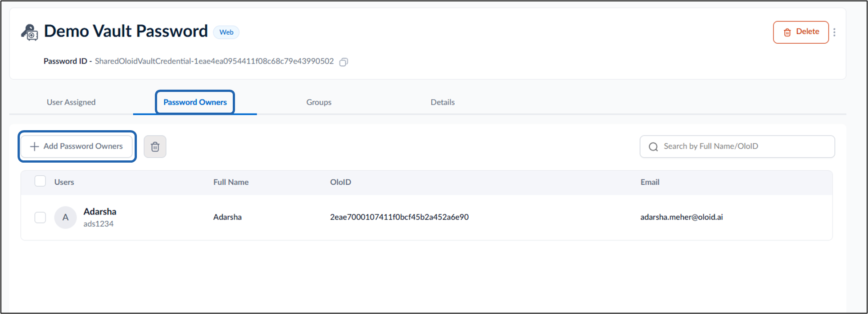
Task: Click the Adarsha avatar circle
Action: pos(65,218)
